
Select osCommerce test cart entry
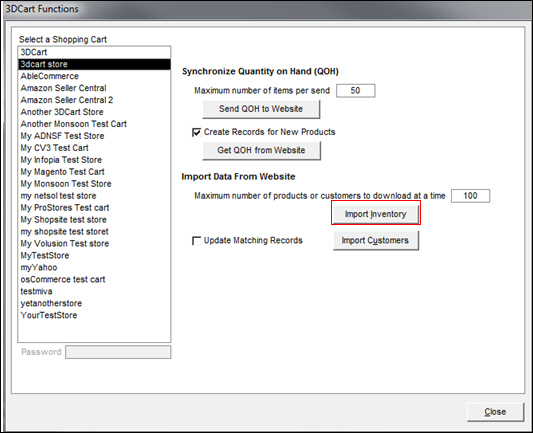[x=94, y=279]
